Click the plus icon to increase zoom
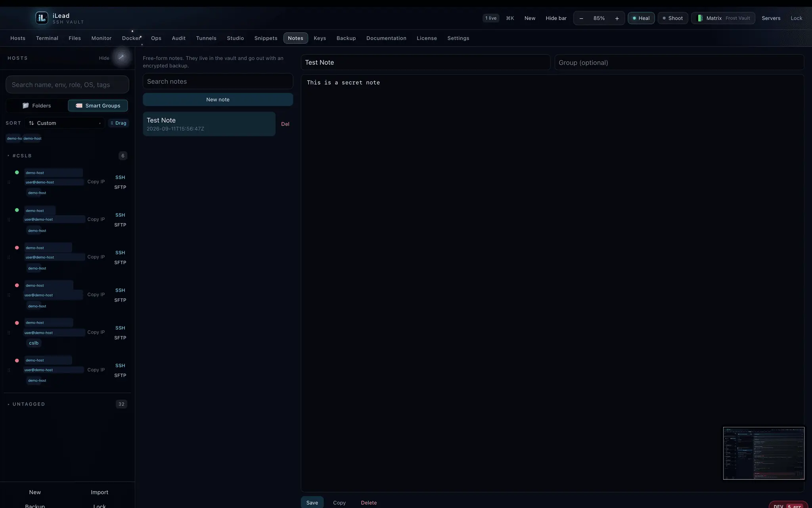The height and width of the screenshot is (508, 812). (617, 18)
